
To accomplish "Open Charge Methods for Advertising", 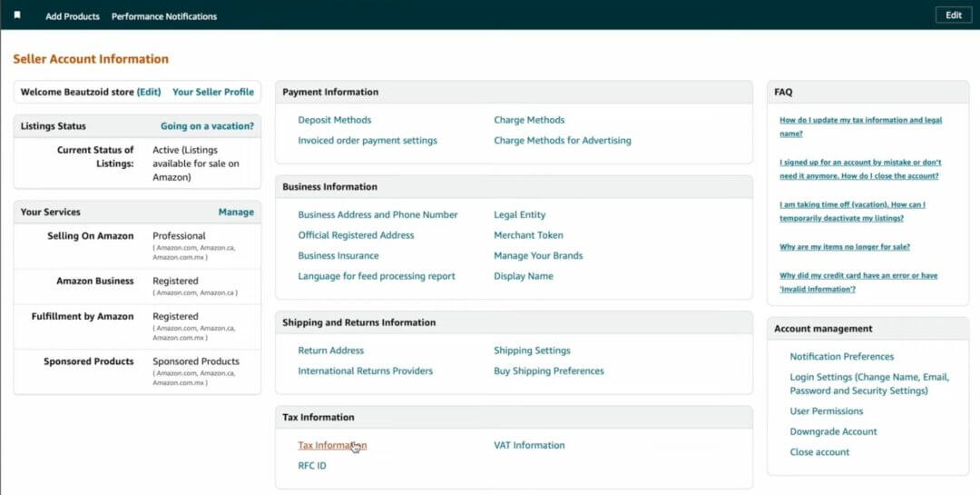I will [563, 141].
